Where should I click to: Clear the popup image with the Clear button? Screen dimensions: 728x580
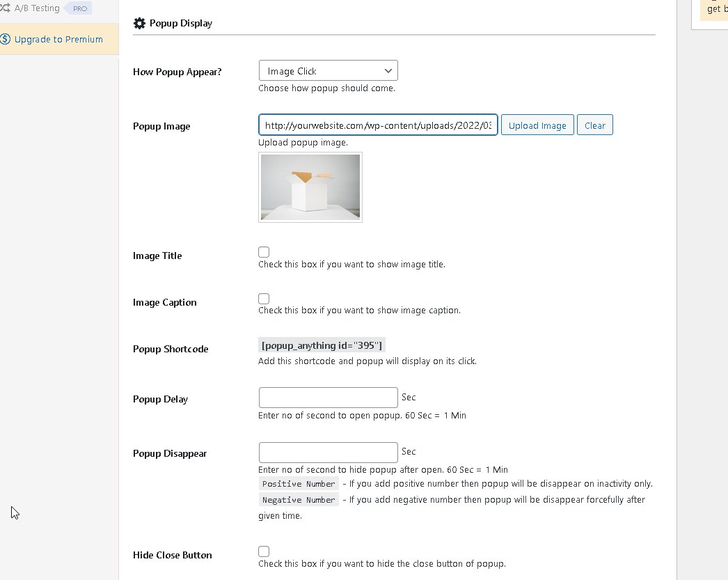594,125
